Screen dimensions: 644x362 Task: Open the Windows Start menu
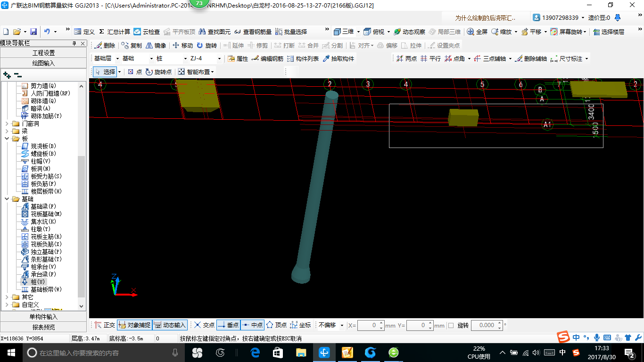pos(11,353)
